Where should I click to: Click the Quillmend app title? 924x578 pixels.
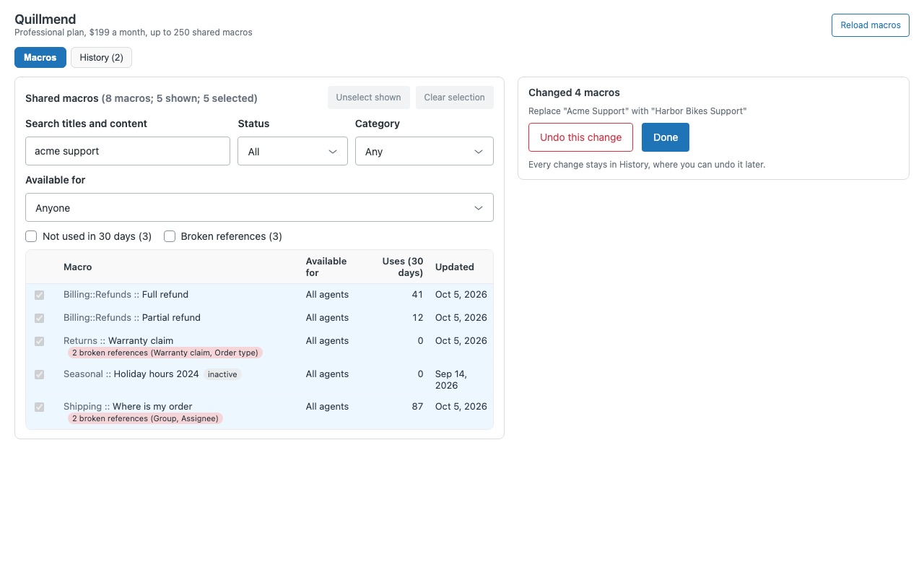click(x=45, y=20)
